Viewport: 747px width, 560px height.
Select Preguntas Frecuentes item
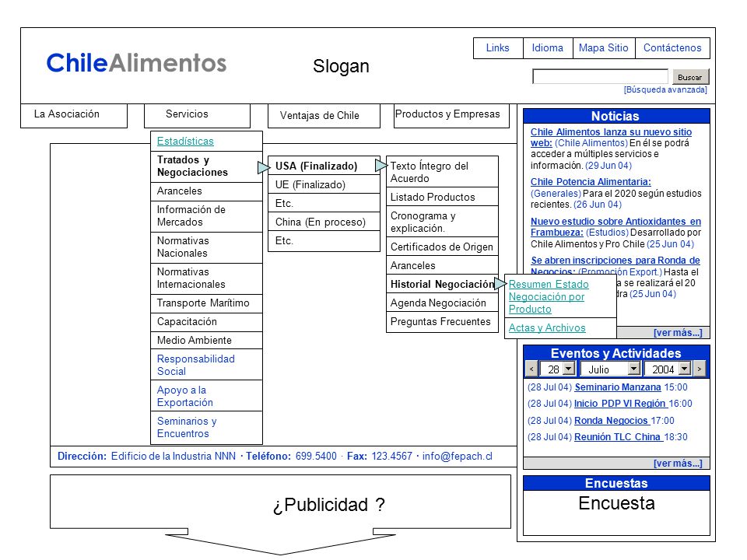tap(442, 322)
